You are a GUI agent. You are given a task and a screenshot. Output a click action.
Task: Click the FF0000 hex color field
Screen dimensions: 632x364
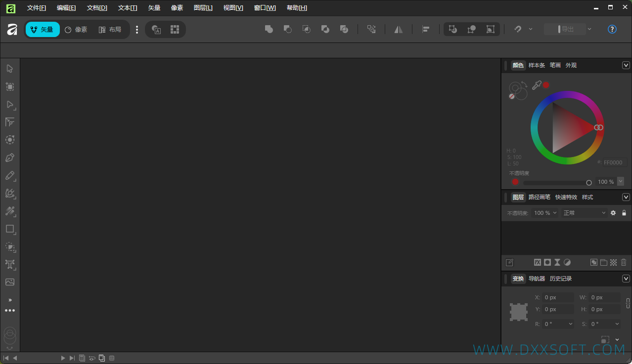(615, 162)
